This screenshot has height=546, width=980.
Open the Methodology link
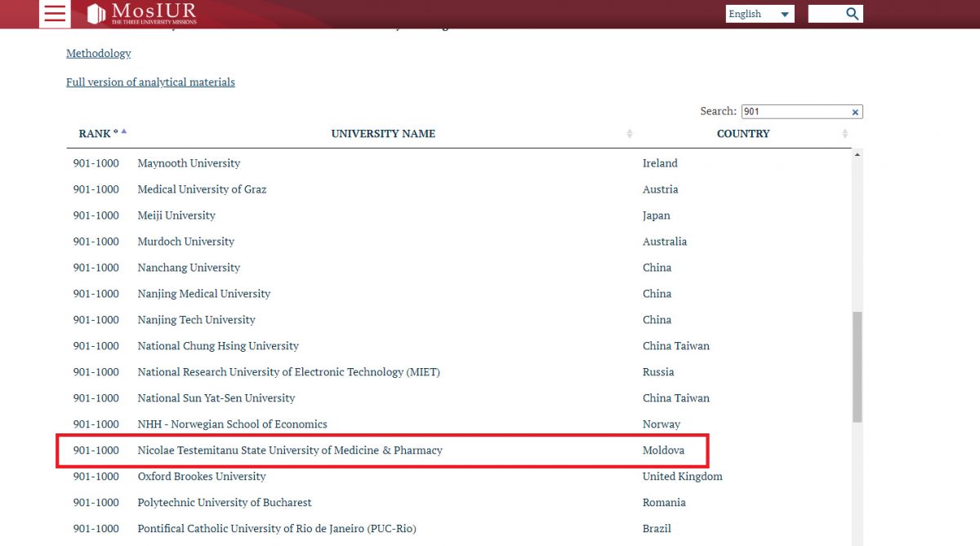click(x=99, y=53)
